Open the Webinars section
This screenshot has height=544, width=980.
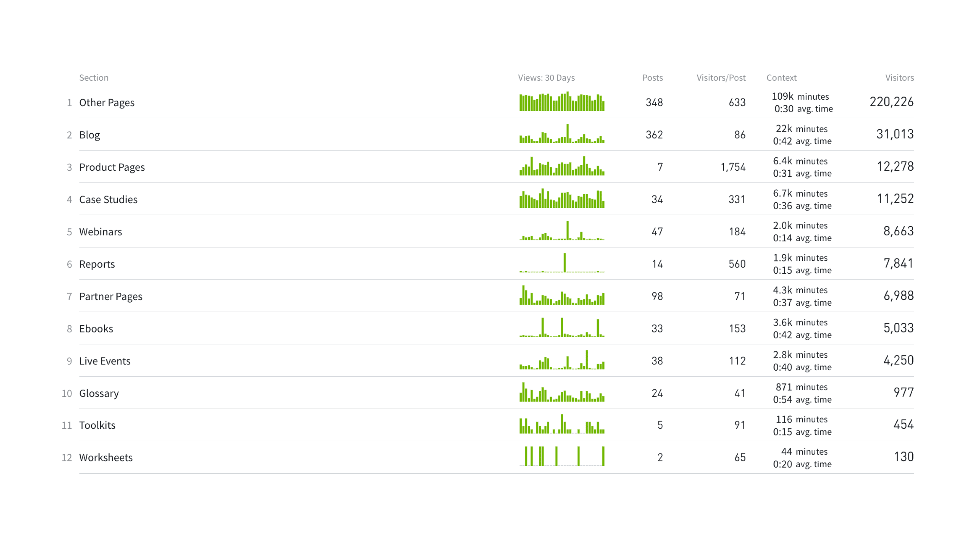pos(100,232)
